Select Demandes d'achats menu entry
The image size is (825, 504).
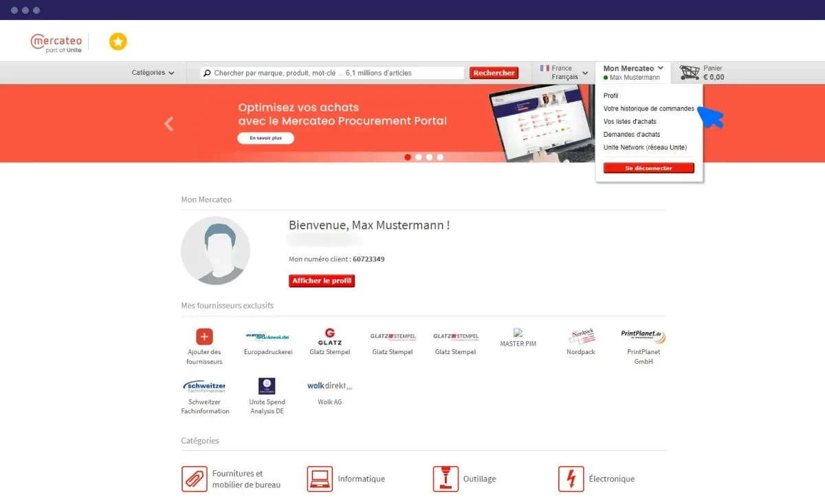click(x=632, y=135)
